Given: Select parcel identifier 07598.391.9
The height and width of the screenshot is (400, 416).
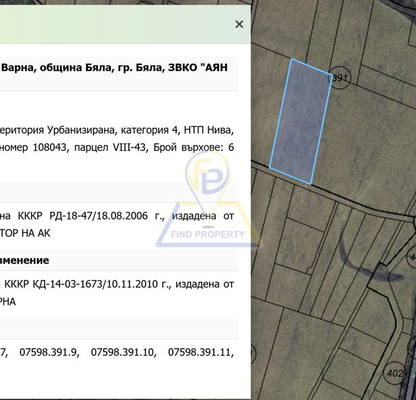Looking at the screenshot, I should tap(49, 352).
